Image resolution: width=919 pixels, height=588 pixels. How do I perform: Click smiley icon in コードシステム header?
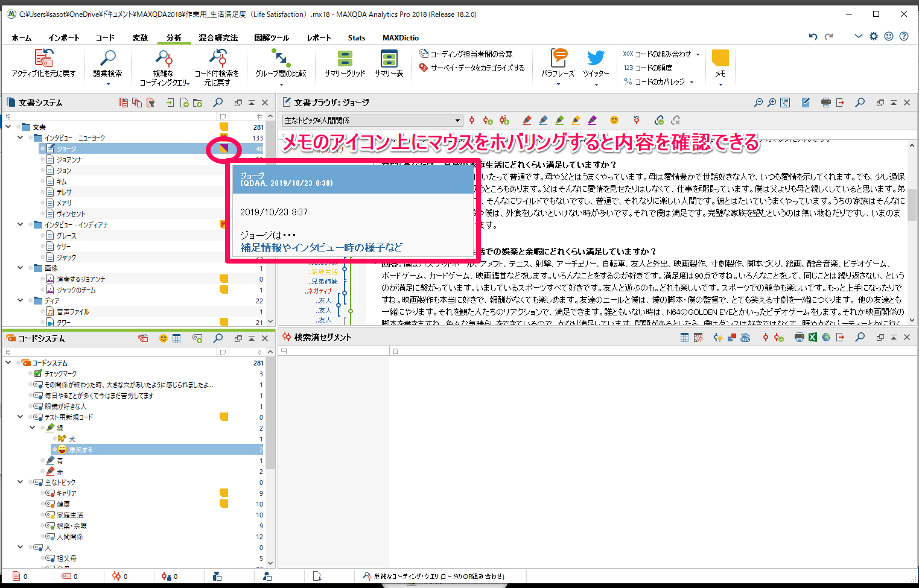[x=163, y=339]
